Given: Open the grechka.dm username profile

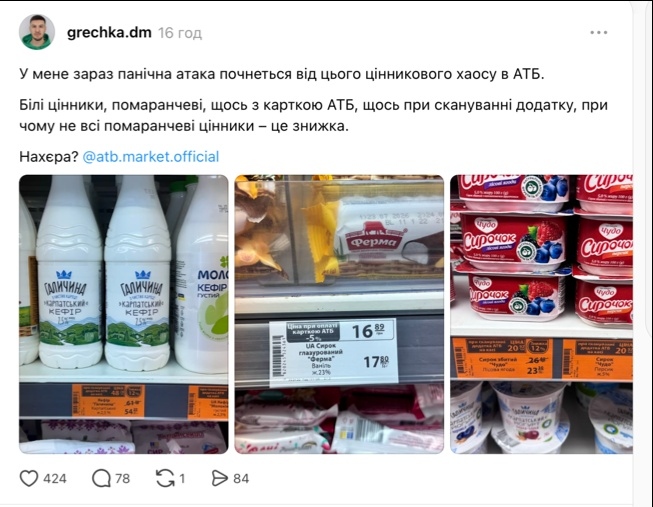Looking at the screenshot, I should (x=109, y=32).
